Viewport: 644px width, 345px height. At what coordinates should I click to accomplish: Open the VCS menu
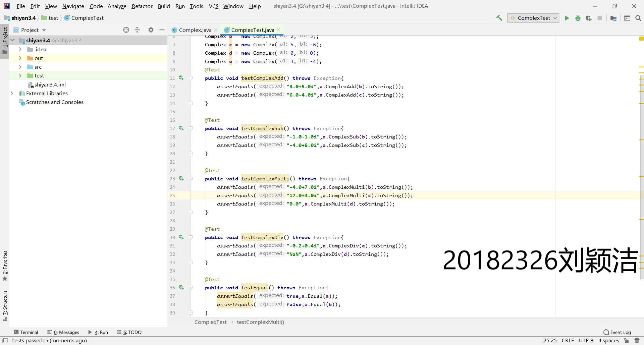[214, 6]
